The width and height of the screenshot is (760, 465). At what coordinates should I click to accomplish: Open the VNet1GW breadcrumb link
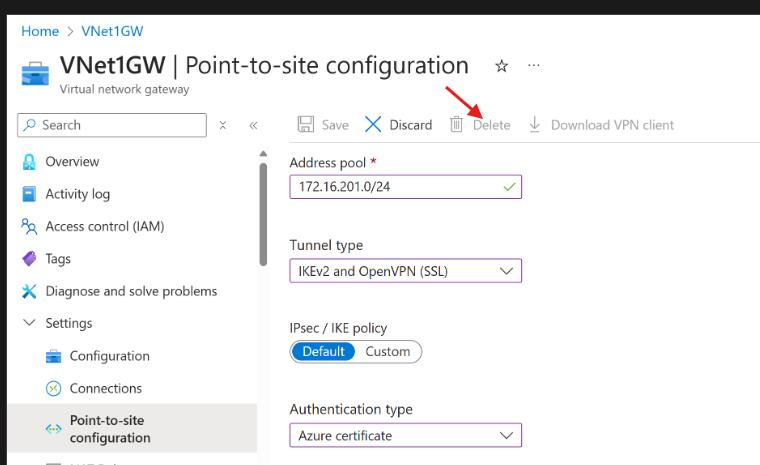(112, 31)
